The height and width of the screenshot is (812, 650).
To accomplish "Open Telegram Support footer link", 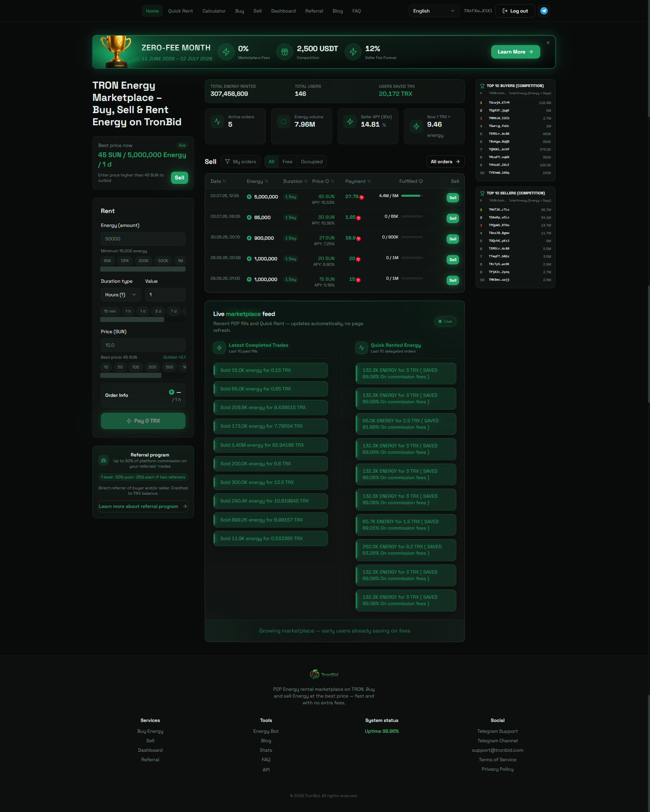I will click(497, 731).
